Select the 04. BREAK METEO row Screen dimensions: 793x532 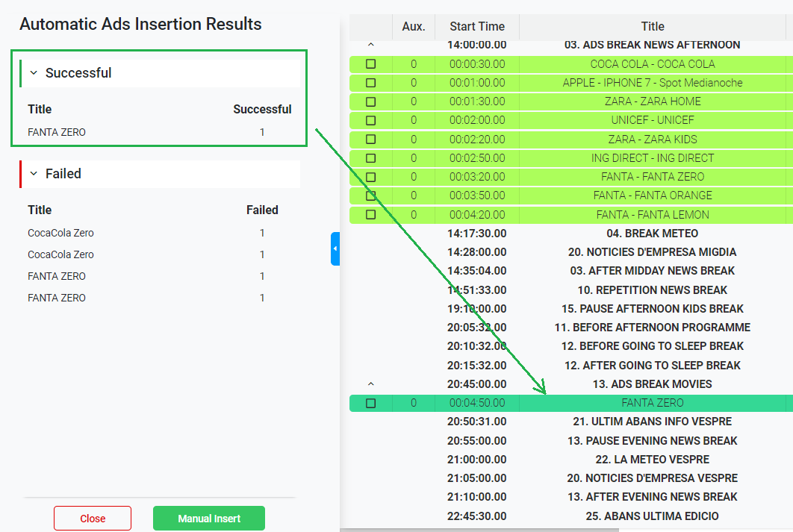652,234
